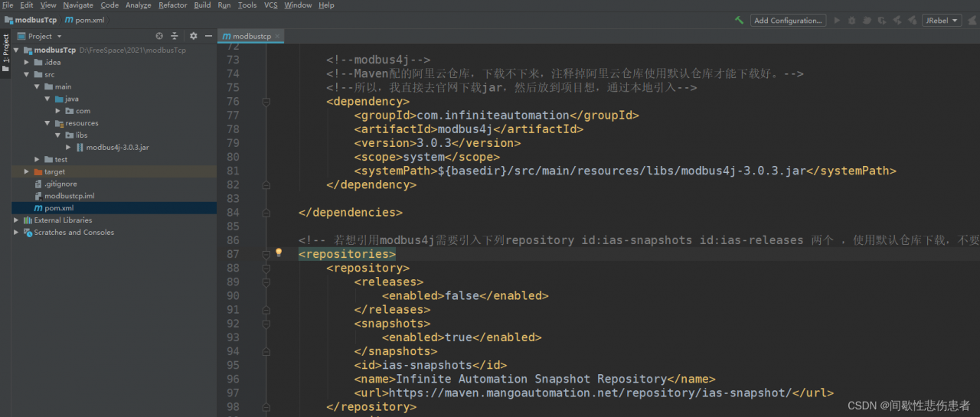Screen dimensions: 980x417
Task: Close the modbustcp editor tab
Action: 277,36
